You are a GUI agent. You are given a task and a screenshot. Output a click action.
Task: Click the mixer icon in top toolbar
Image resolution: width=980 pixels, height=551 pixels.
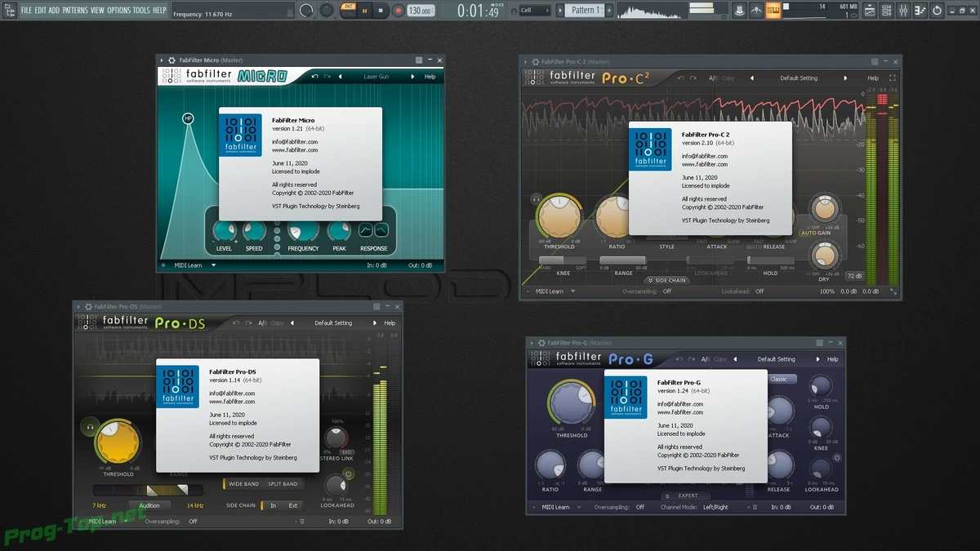(904, 11)
